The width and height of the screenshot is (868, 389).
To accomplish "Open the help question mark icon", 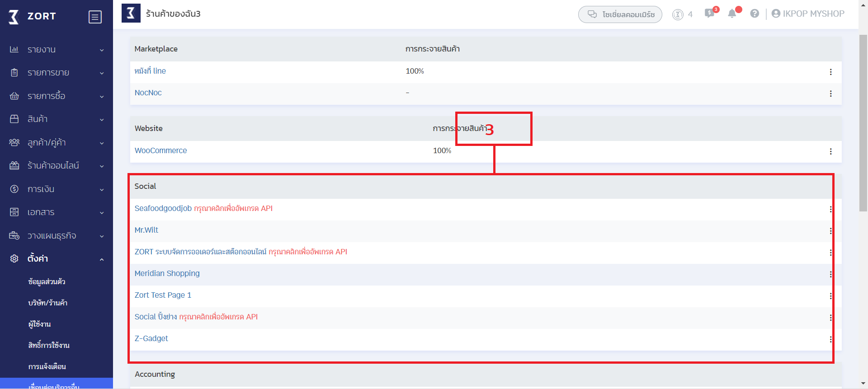I will [755, 14].
